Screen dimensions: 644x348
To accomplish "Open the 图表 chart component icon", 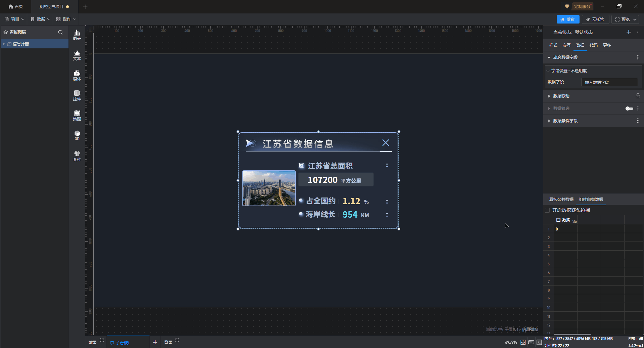I will [x=77, y=35].
